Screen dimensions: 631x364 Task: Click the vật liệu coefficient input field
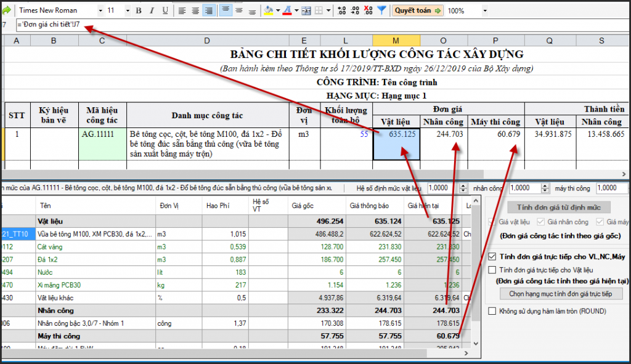coord(443,188)
